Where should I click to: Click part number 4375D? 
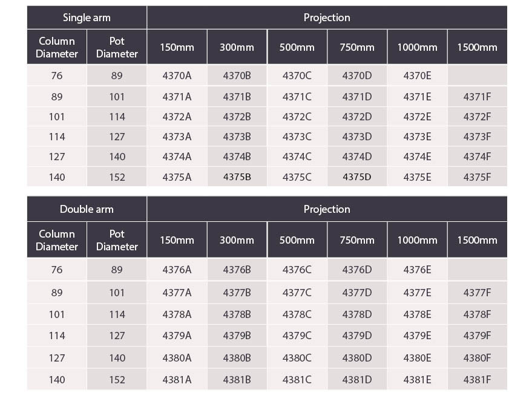pyautogui.click(x=356, y=177)
